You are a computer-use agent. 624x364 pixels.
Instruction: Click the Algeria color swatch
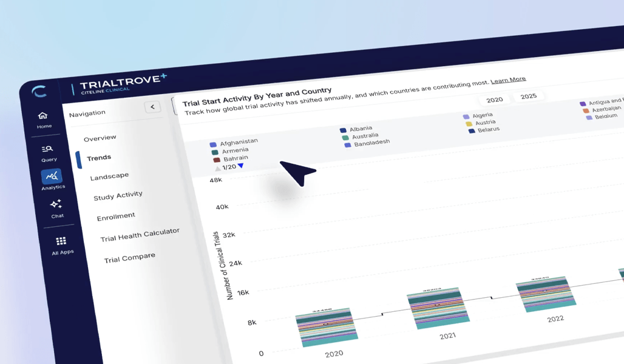pyautogui.click(x=466, y=115)
